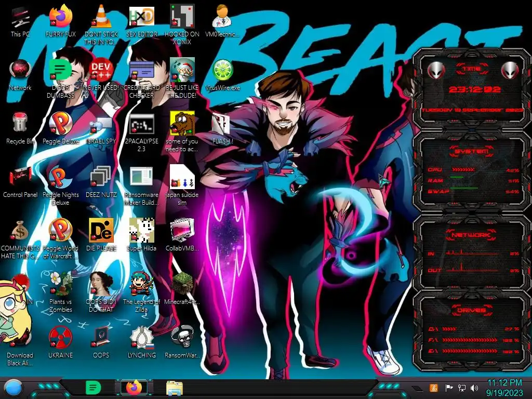Open the VM0Technic doctor icon
Screen dimensions: 532x399
point(222,16)
